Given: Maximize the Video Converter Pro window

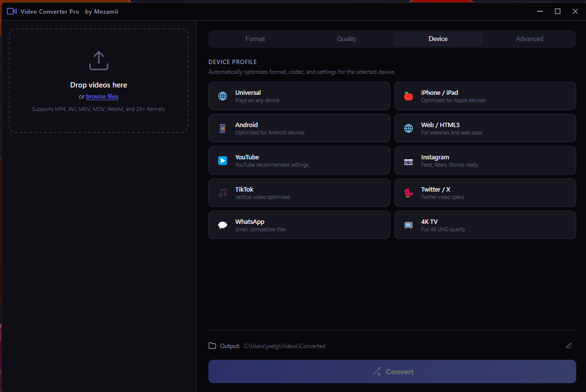Looking at the screenshot, I should click(x=558, y=11).
